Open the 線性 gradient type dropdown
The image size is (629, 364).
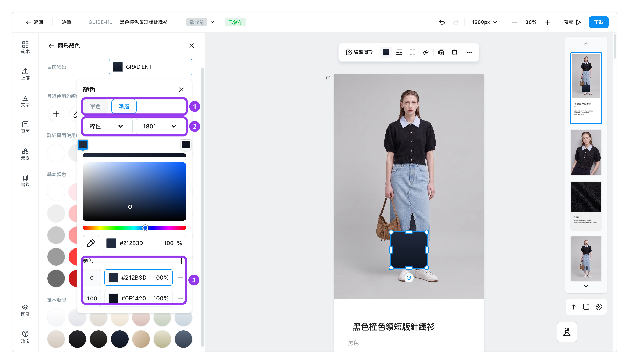coord(107,126)
